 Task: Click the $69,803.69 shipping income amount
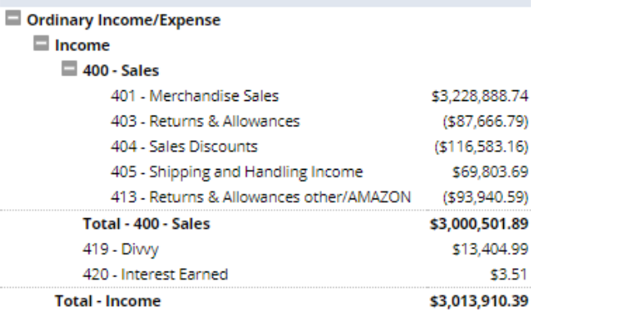tap(490, 172)
